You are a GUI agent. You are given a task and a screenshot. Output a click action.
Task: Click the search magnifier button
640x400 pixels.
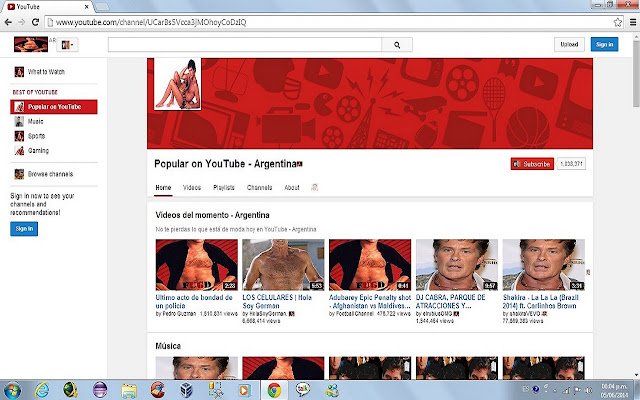[x=397, y=45]
